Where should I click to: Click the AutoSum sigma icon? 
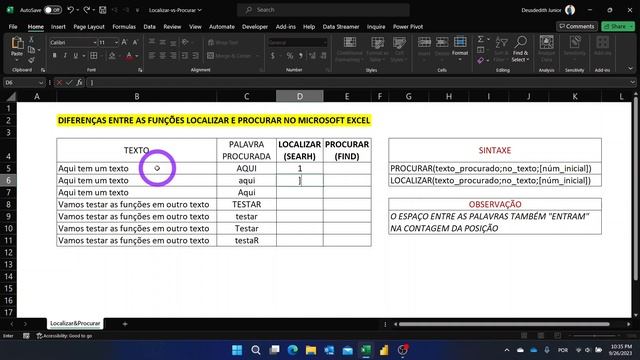(x=481, y=39)
